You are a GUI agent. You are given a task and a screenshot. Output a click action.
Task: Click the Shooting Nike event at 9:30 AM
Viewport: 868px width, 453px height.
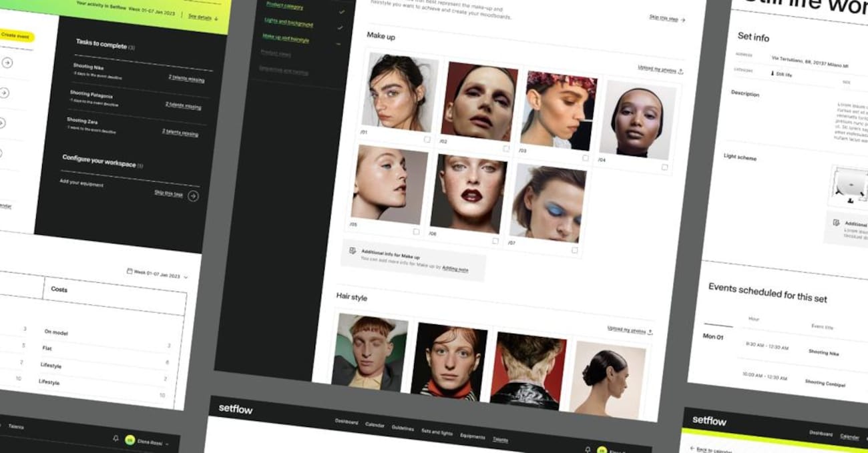823,352
